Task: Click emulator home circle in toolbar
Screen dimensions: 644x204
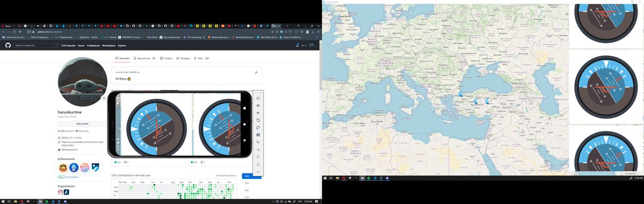Action: click(x=258, y=157)
